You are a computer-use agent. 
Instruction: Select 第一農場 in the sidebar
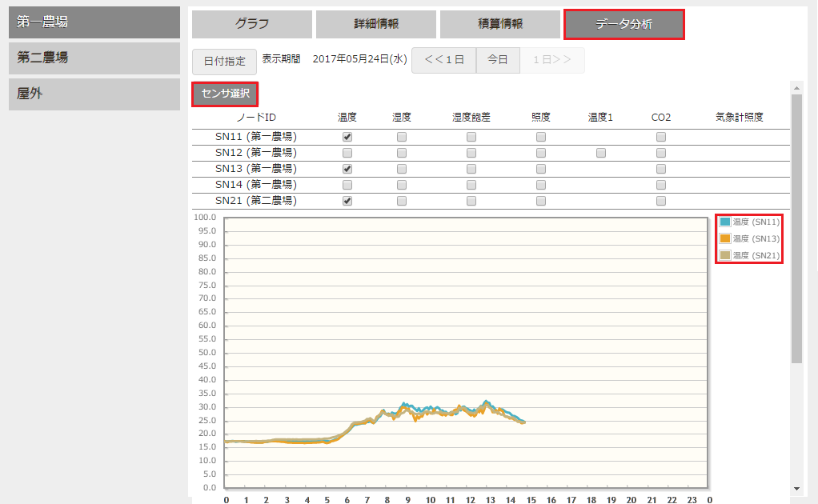click(x=94, y=22)
